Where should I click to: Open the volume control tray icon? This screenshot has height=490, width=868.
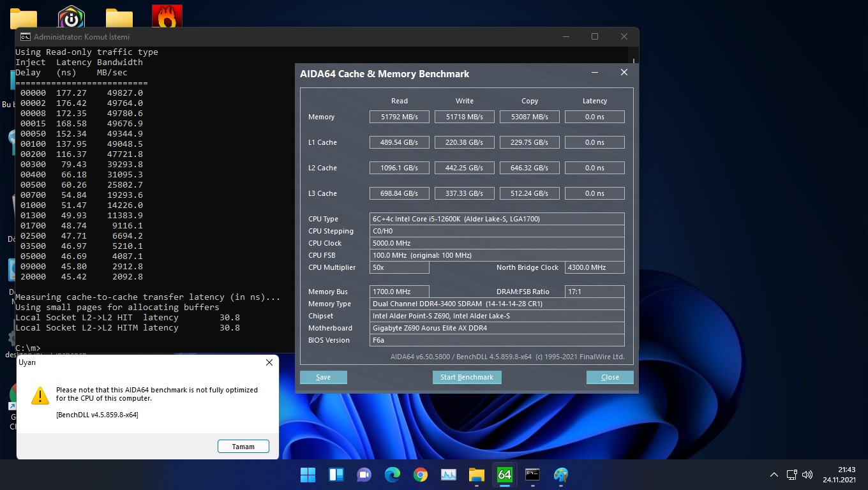tap(807, 475)
